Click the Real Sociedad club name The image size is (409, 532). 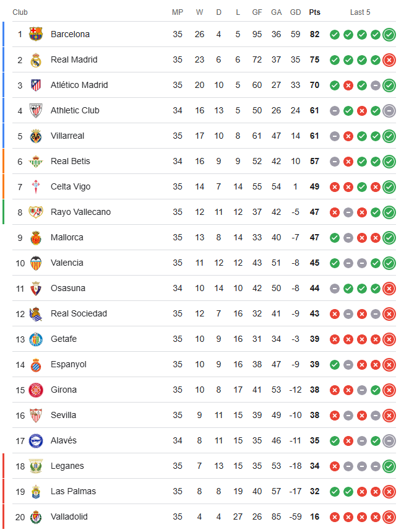(79, 313)
